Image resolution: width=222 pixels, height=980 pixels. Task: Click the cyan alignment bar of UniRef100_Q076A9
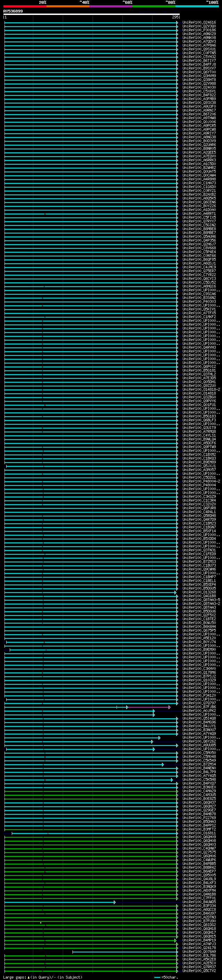click(125, 952)
